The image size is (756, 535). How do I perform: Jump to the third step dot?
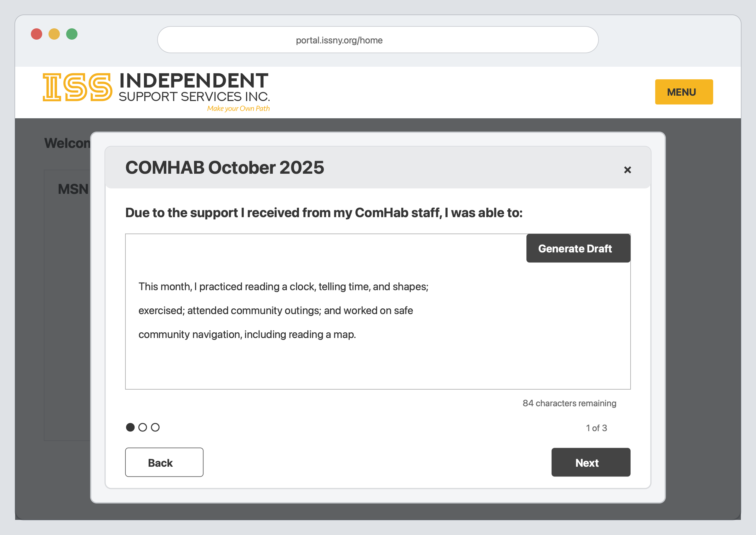pos(155,427)
